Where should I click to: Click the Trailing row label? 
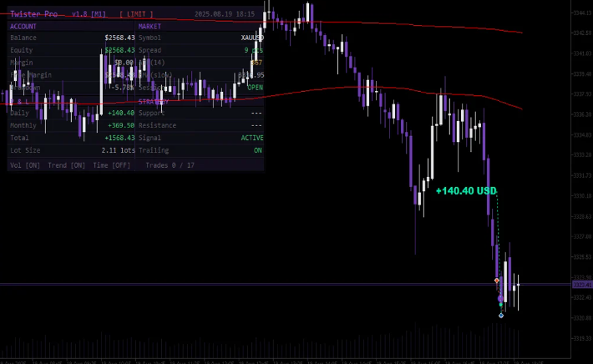(154, 150)
